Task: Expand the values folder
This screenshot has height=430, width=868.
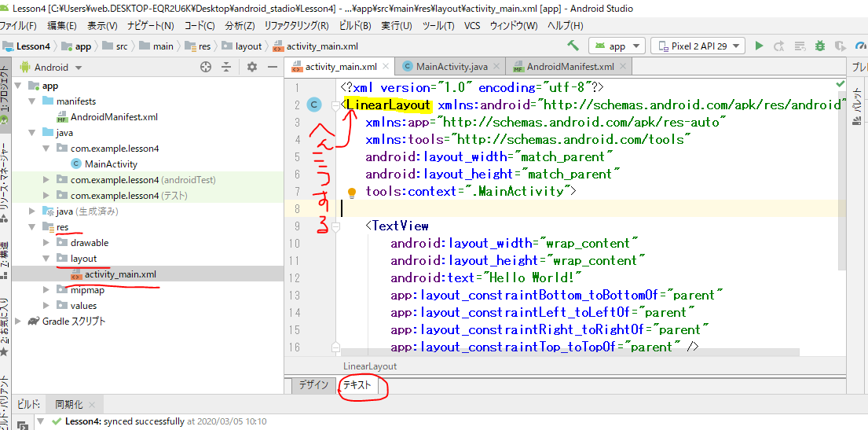Action: point(46,306)
